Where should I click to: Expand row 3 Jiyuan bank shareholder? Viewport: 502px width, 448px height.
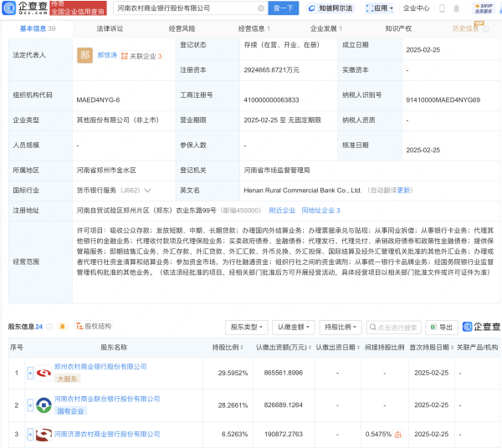[30, 435]
